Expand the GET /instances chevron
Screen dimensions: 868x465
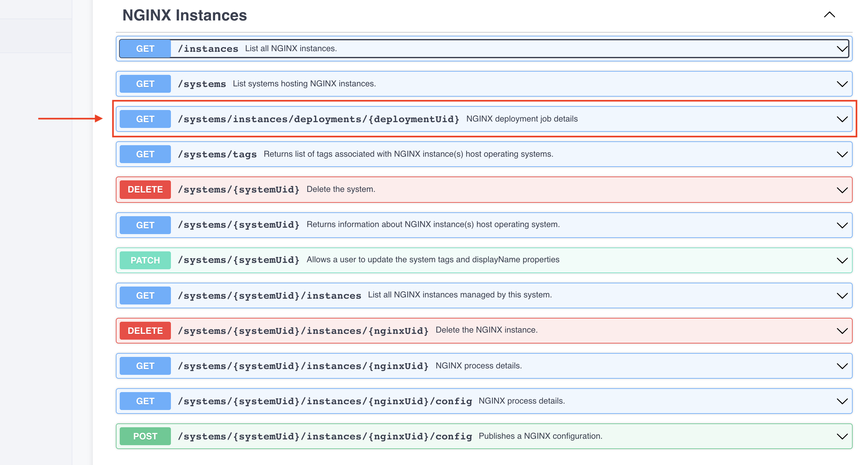coord(842,49)
